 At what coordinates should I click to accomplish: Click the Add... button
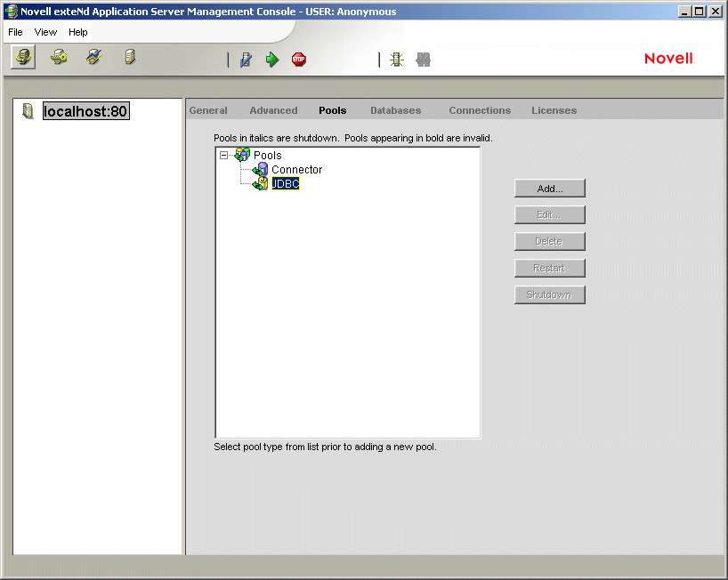pyautogui.click(x=550, y=189)
